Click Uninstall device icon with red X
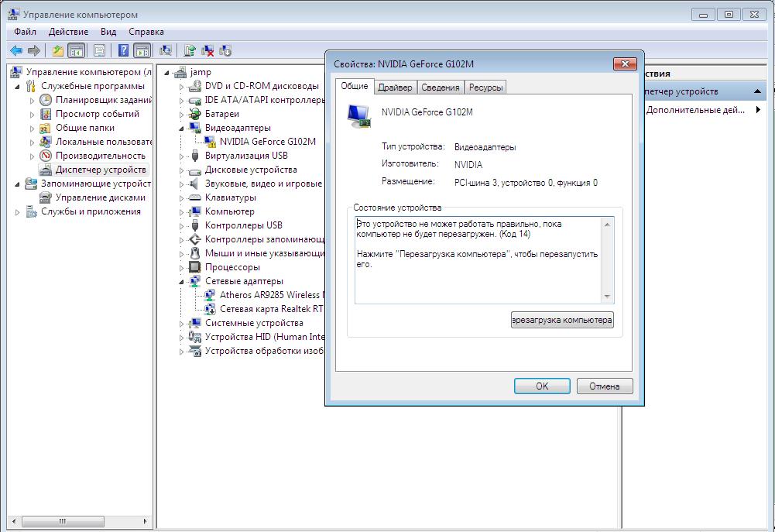This screenshot has height=532, width=775. (x=207, y=50)
